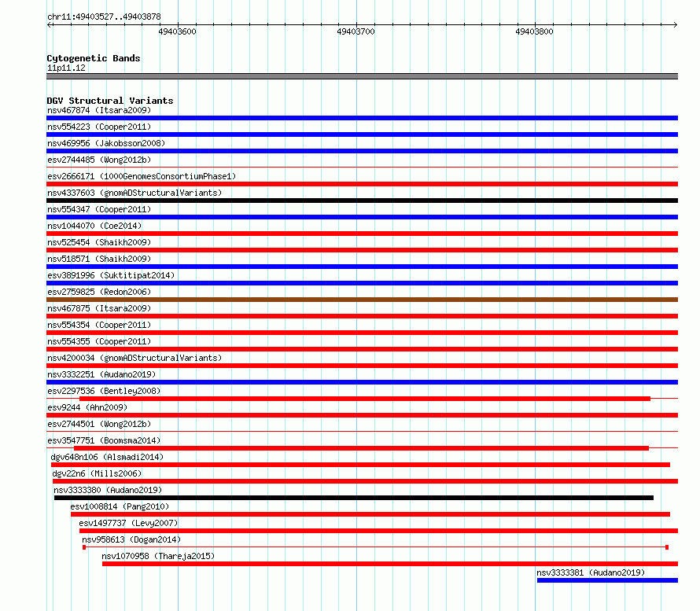This screenshot has height=611, width=700.
Task: Open the nsv525454 (Shaikh2009) label
Action: [99, 242]
